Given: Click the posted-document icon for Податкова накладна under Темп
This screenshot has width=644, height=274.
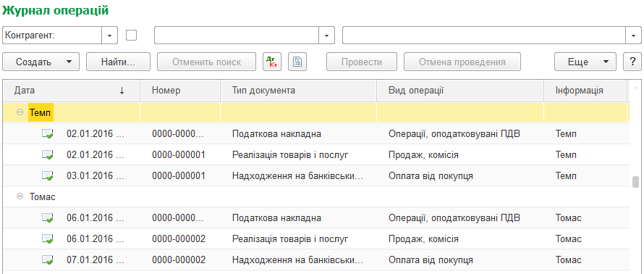Looking at the screenshot, I should tap(48, 133).
